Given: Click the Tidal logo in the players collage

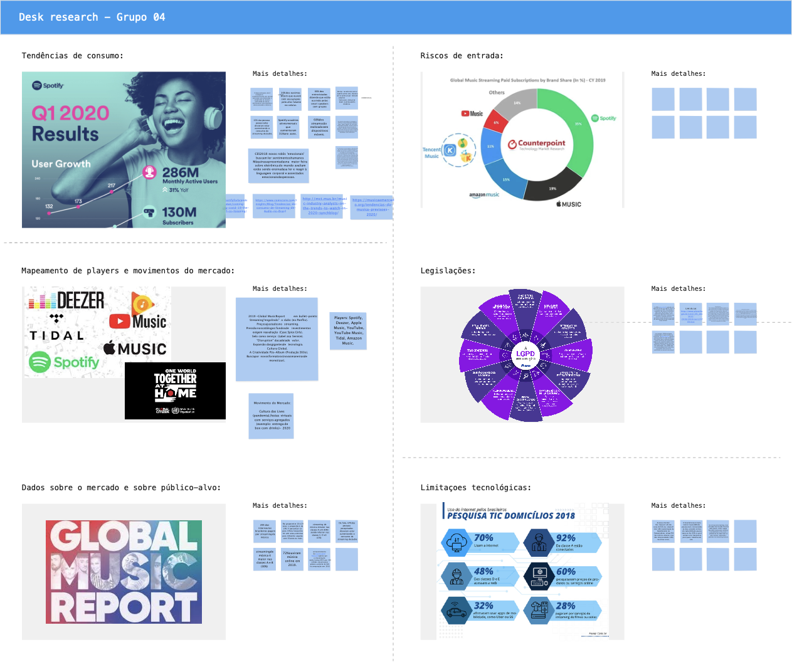Looking at the screenshot, I should [56, 328].
